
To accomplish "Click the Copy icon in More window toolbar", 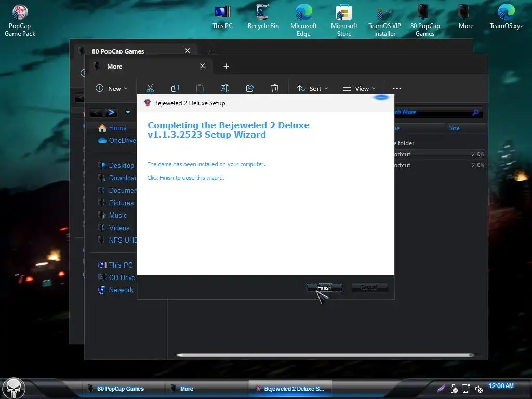I will click(x=175, y=88).
